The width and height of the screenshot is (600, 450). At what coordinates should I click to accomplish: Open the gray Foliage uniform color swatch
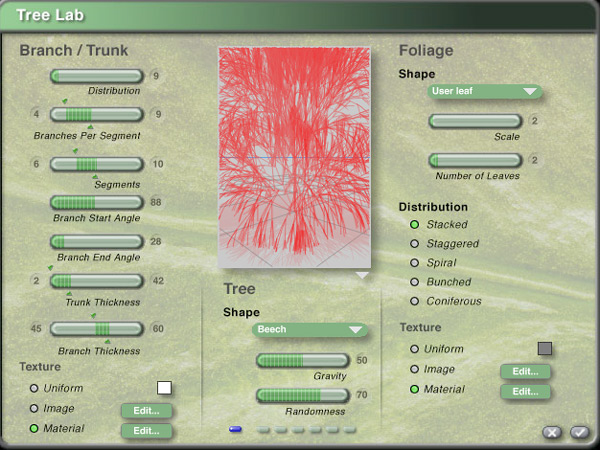545,349
